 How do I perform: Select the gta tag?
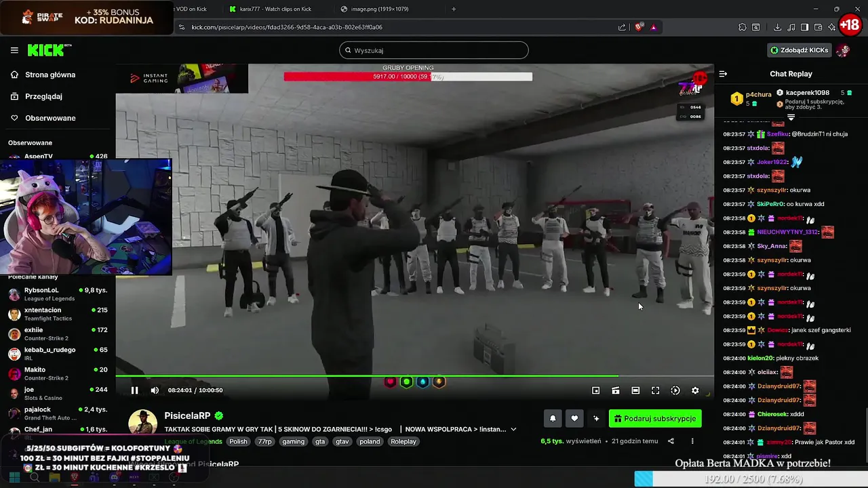point(320,441)
